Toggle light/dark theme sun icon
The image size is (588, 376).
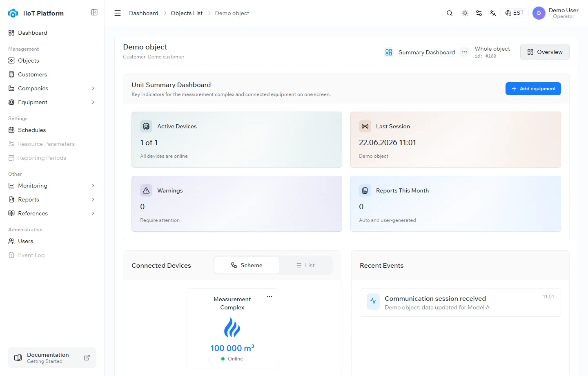click(465, 13)
